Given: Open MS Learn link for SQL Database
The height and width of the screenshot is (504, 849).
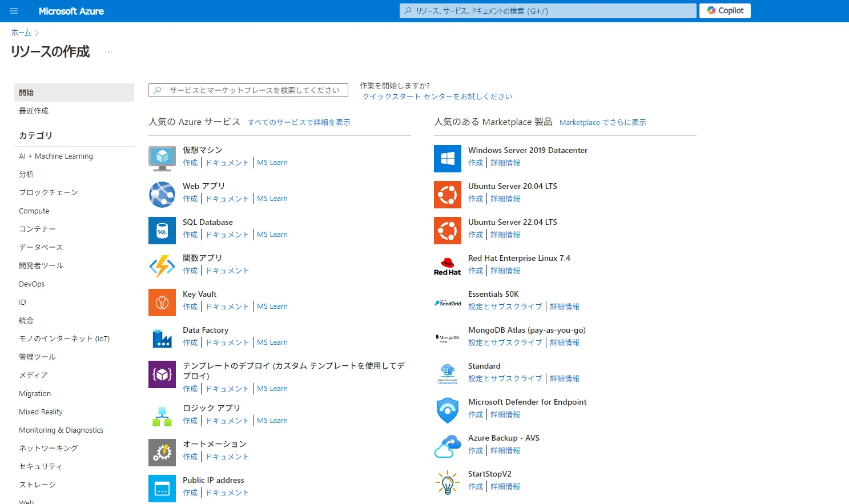Looking at the screenshot, I should point(272,235).
